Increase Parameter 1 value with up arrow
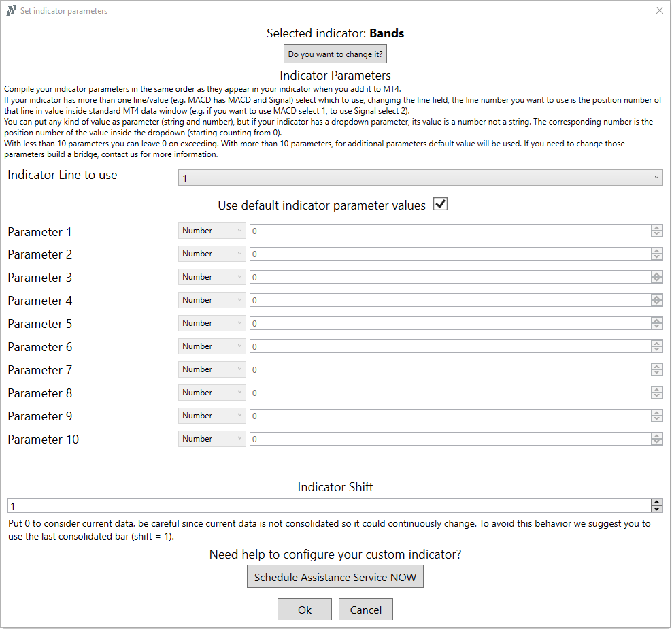This screenshot has height=630, width=672. coord(656,227)
